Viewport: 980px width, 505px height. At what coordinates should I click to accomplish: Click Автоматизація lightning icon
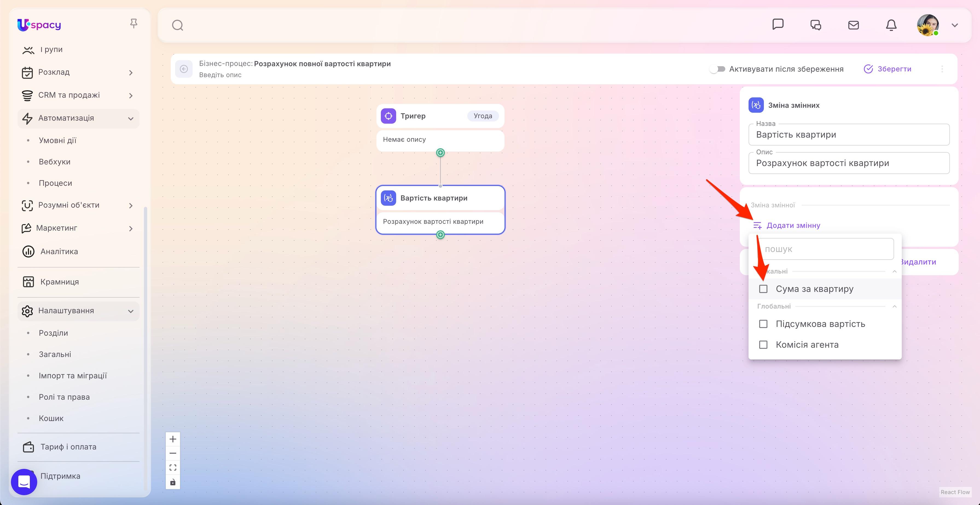click(x=27, y=118)
